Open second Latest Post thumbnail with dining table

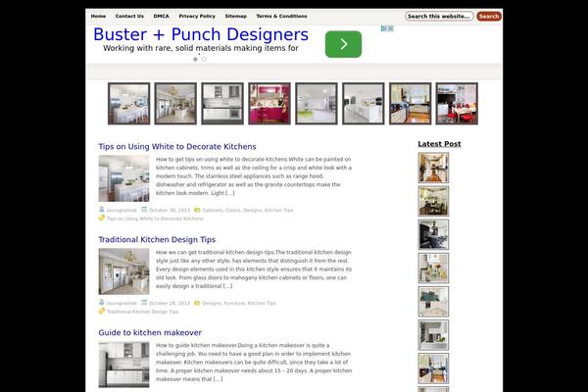(433, 201)
